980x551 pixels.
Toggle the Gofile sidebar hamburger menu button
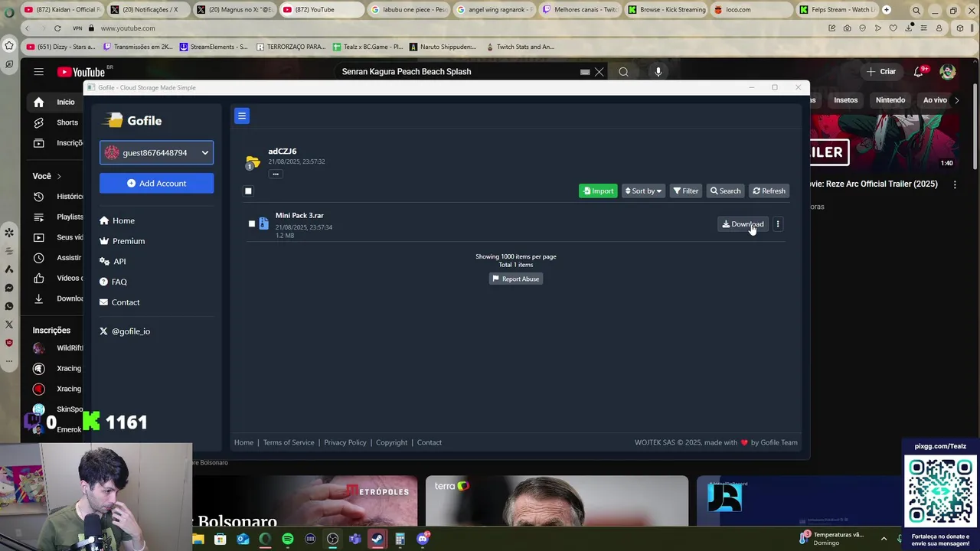pyautogui.click(x=241, y=116)
